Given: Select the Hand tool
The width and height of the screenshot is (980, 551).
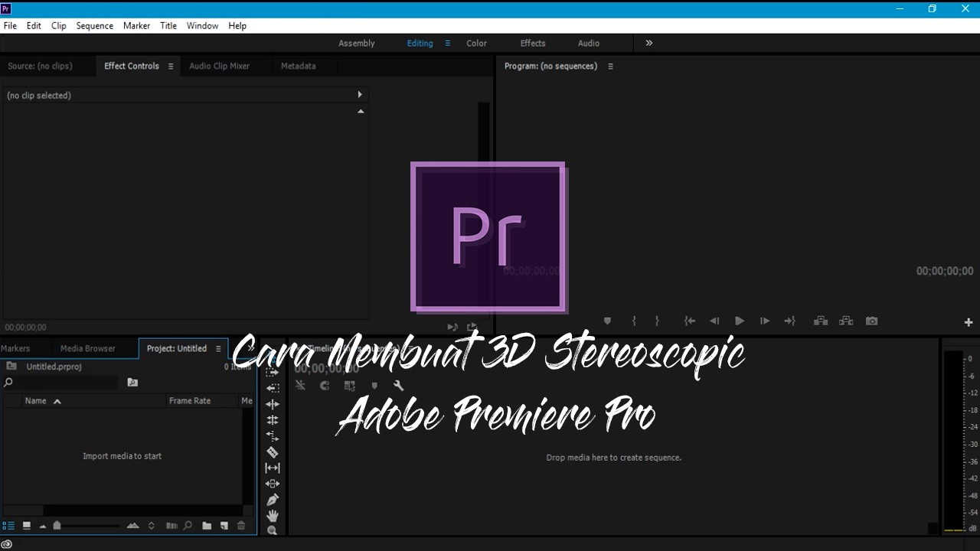Looking at the screenshot, I should coord(273,516).
